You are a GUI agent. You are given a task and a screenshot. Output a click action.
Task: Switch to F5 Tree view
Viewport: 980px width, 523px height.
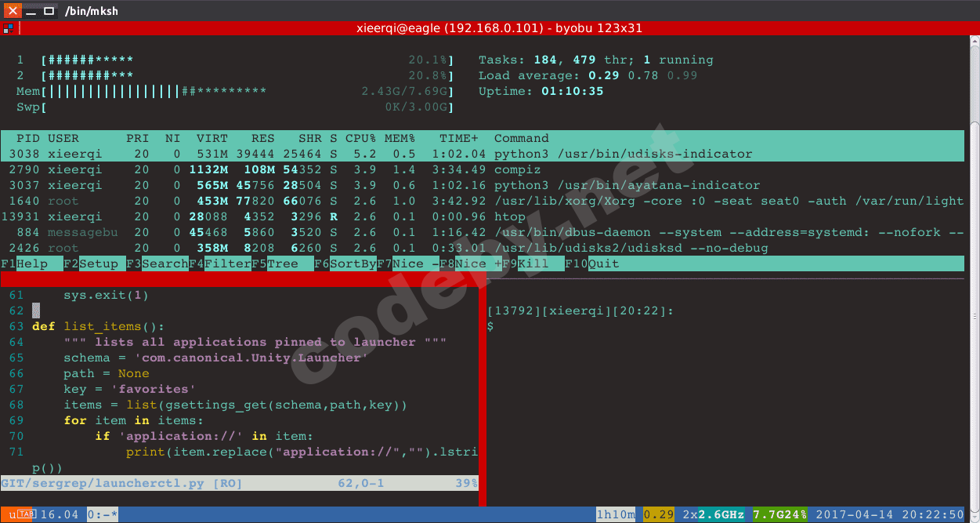point(282,263)
